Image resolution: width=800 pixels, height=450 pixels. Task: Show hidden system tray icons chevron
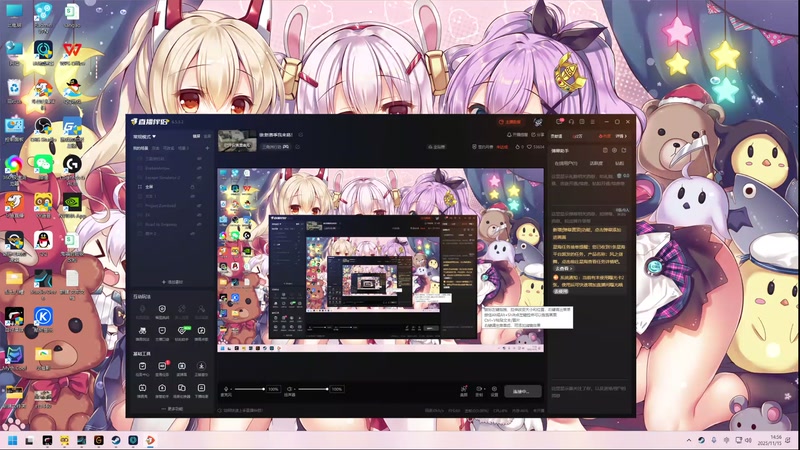point(689,440)
